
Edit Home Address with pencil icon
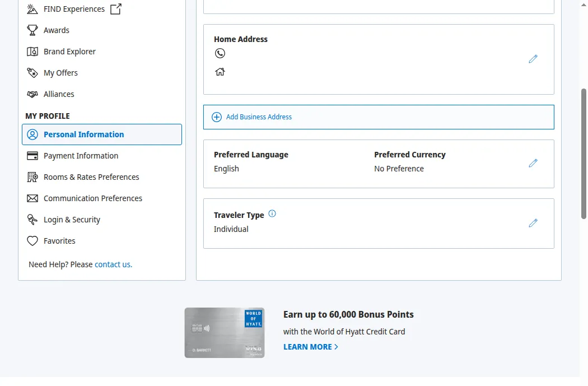pyautogui.click(x=533, y=59)
